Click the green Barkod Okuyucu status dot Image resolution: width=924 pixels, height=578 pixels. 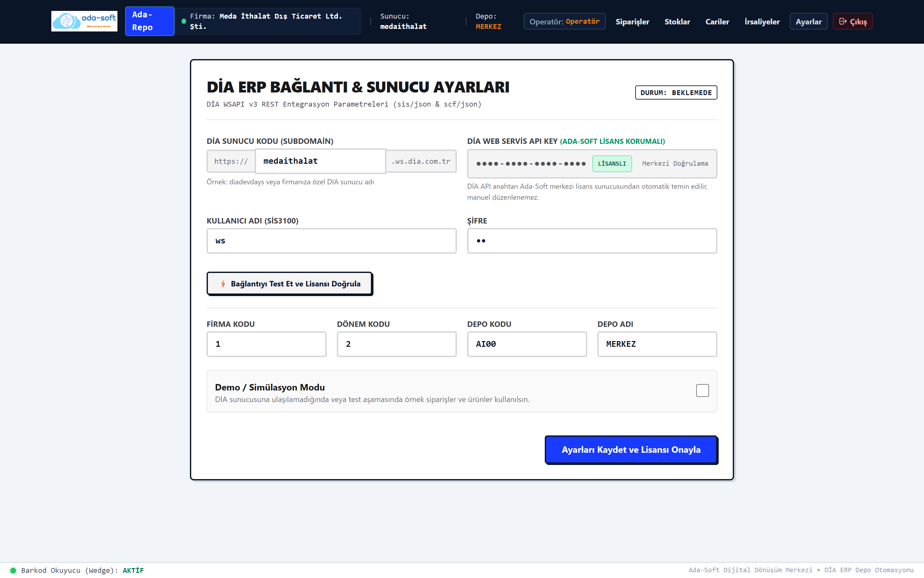[x=13, y=570]
